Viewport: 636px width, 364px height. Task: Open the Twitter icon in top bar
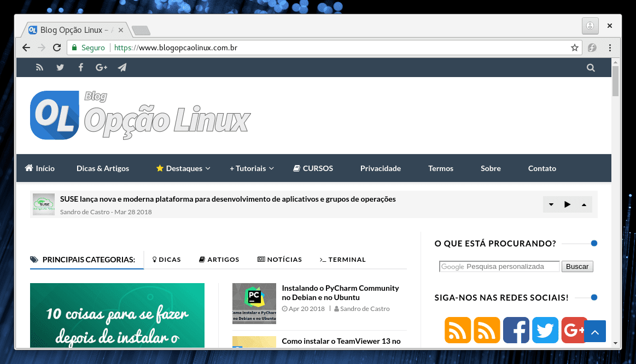60,68
